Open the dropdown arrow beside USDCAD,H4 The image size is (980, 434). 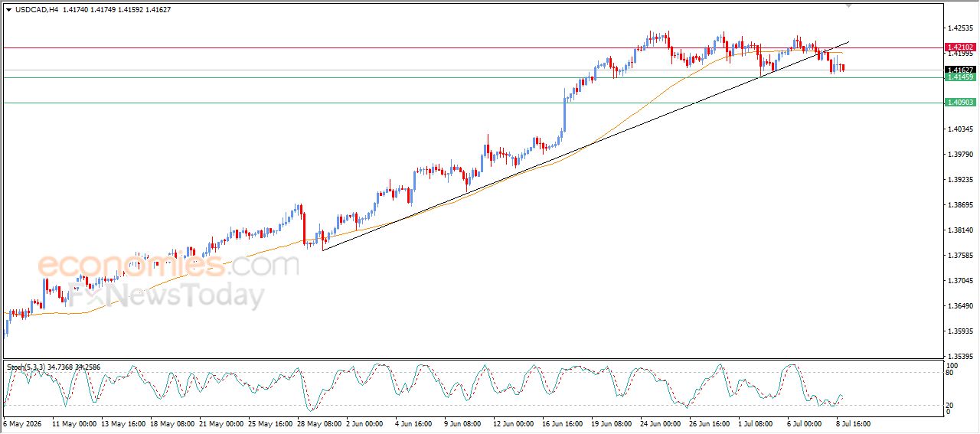coord(8,10)
